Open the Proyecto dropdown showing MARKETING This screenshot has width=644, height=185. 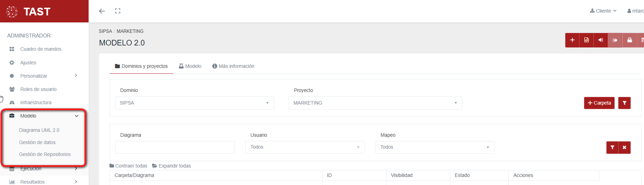(375, 103)
